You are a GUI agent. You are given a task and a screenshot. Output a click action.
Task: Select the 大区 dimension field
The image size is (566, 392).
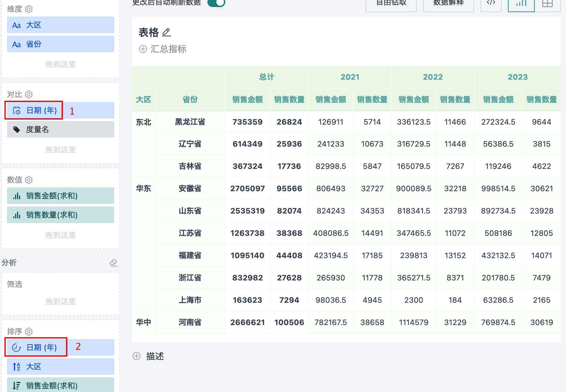[x=61, y=25]
